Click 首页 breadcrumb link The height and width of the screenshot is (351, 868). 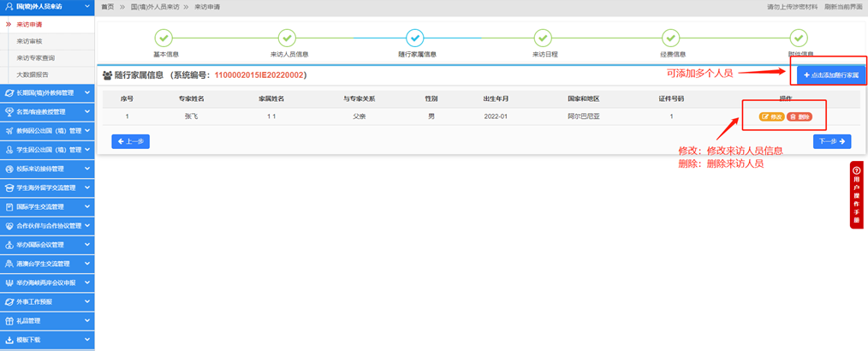click(108, 7)
